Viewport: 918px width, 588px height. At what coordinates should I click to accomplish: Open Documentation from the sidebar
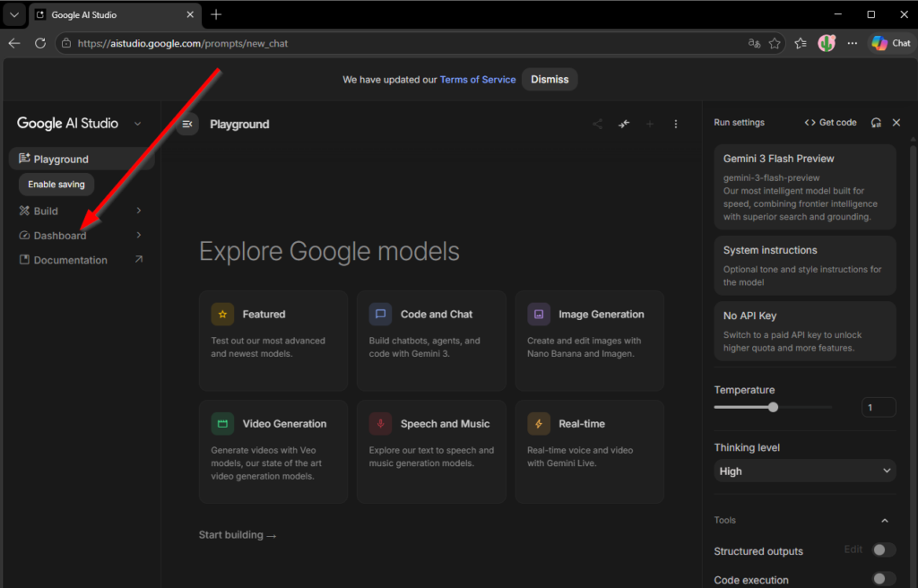(x=70, y=260)
